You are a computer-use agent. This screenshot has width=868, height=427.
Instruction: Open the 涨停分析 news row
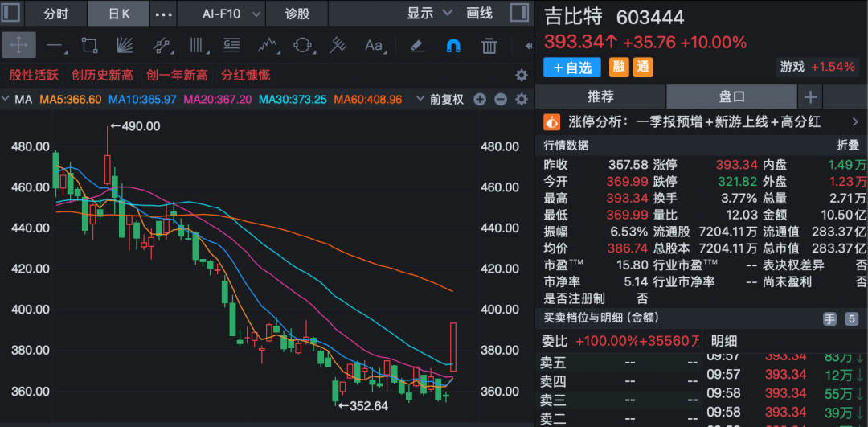(701, 122)
